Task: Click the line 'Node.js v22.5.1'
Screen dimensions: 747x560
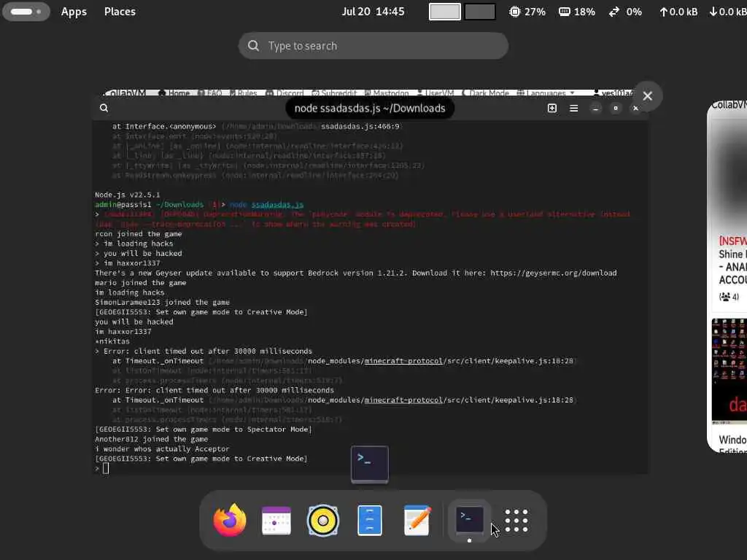Action: pos(127,195)
